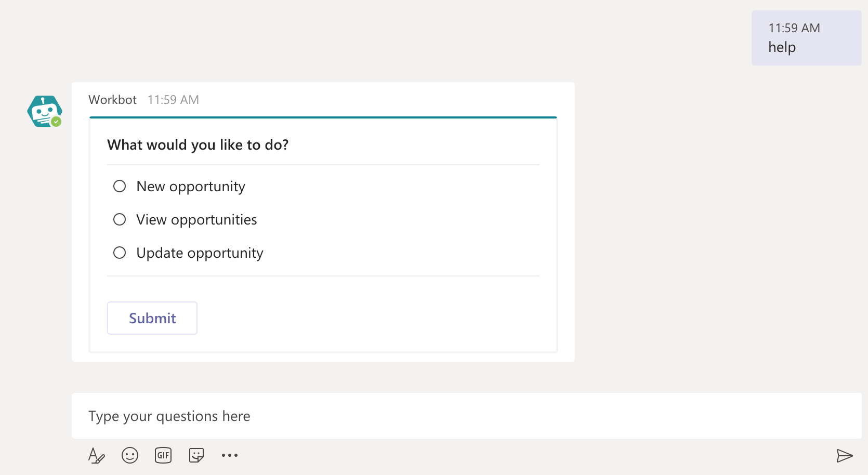Click the "New opportunity" label text
Screen dimensions: 868x475
191,187
